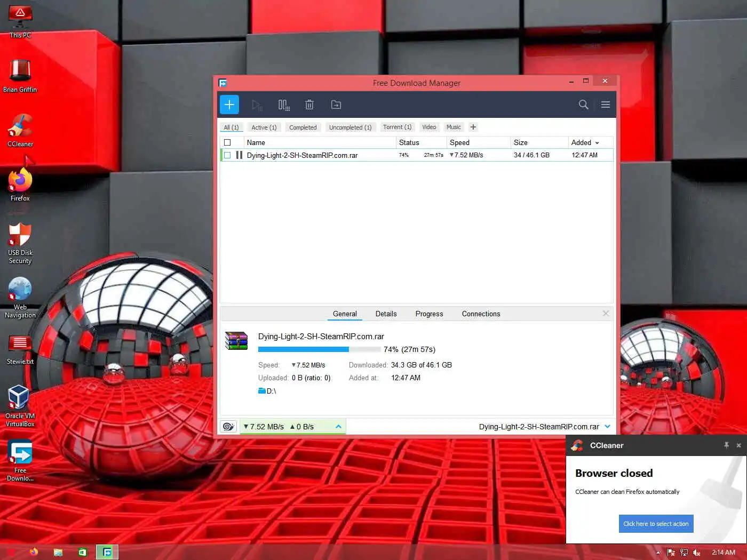Open the green store app in taskbar
The height and width of the screenshot is (560, 747).
tap(83, 552)
